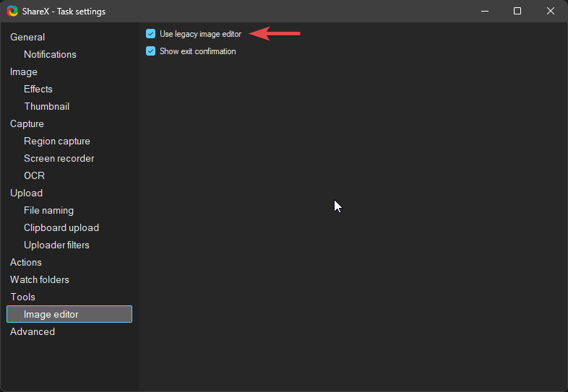568x392 pixels.
Task: Select Notifications in the sidebar
Action: point(50,54)
